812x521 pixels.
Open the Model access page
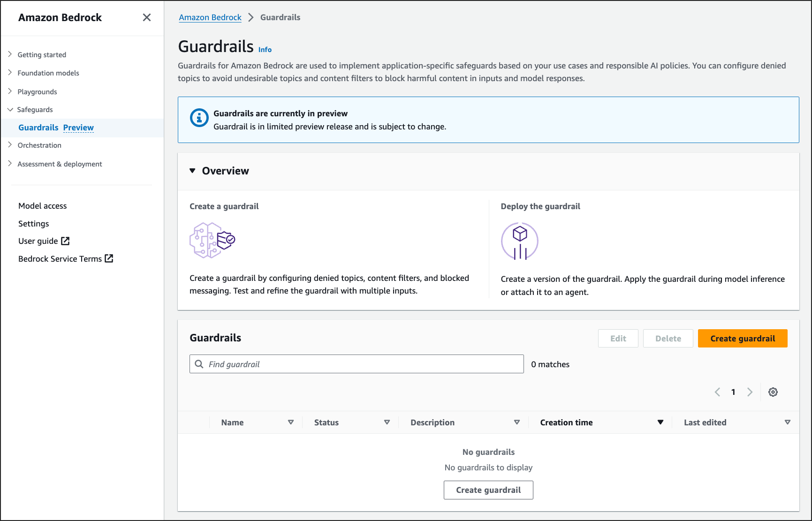tap(42, 206)
